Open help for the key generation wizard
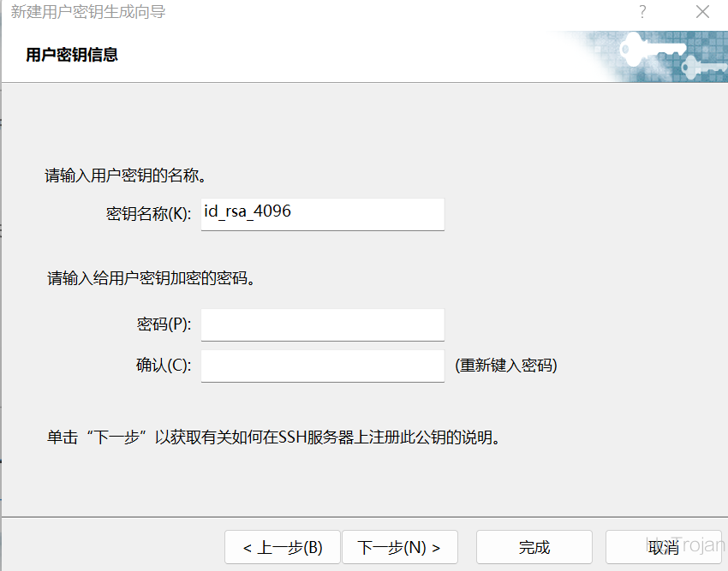The height and width of the screenshot is (571, 728). tap(642, 12)
